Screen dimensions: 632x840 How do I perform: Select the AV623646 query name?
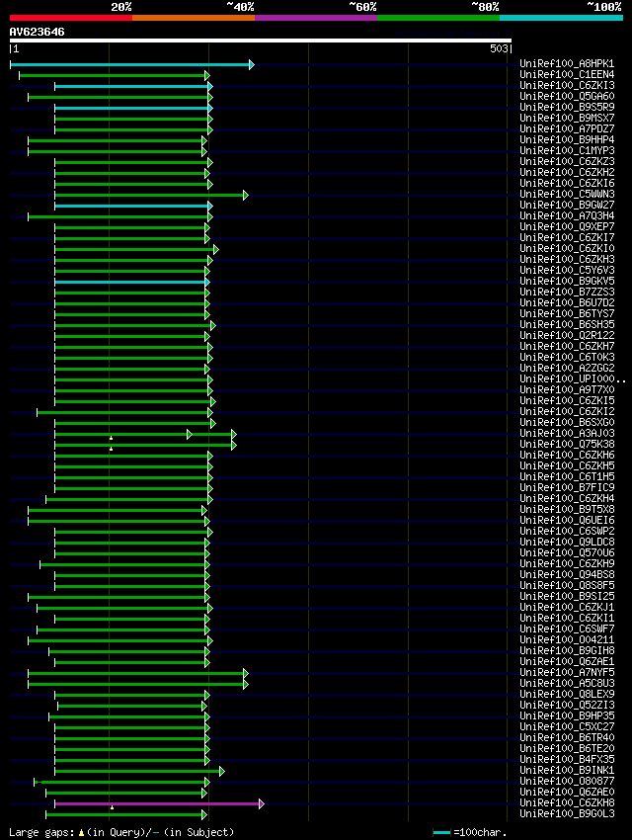37,32
